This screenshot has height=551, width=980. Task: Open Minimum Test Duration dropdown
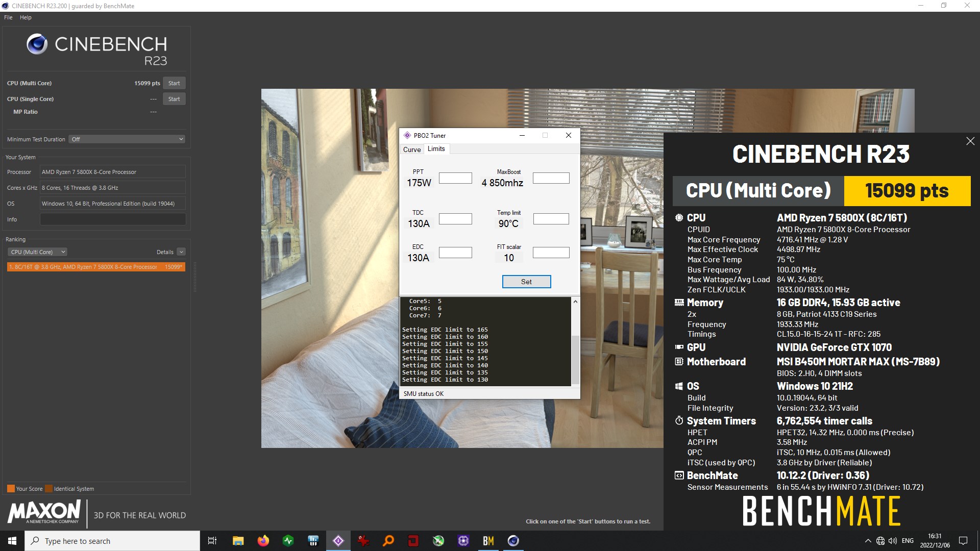[127, 139]
